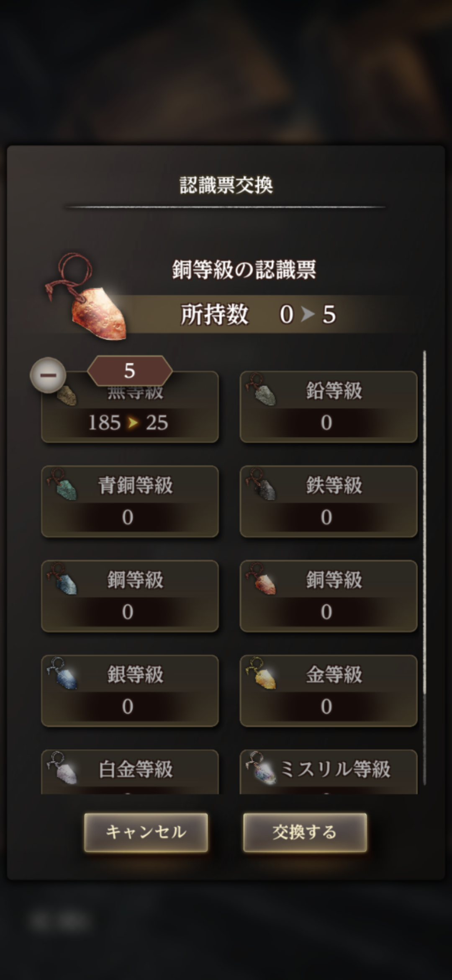
Task: Select the 青銅等級 tag tile
Action: pos(130,501)
